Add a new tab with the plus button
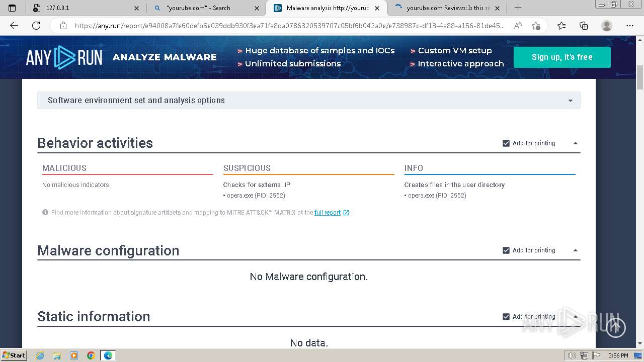The height and width of the screenshot is (362, 644). 518,8
